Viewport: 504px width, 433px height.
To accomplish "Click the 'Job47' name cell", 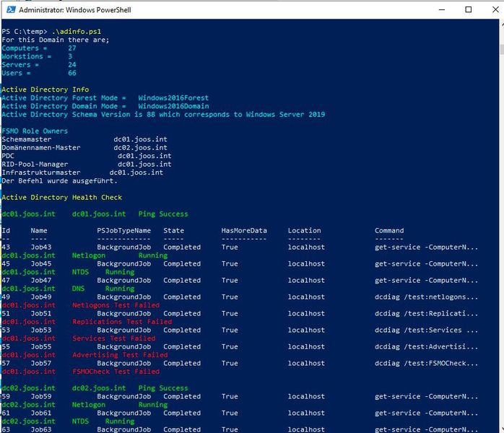I will pos(41,281).
